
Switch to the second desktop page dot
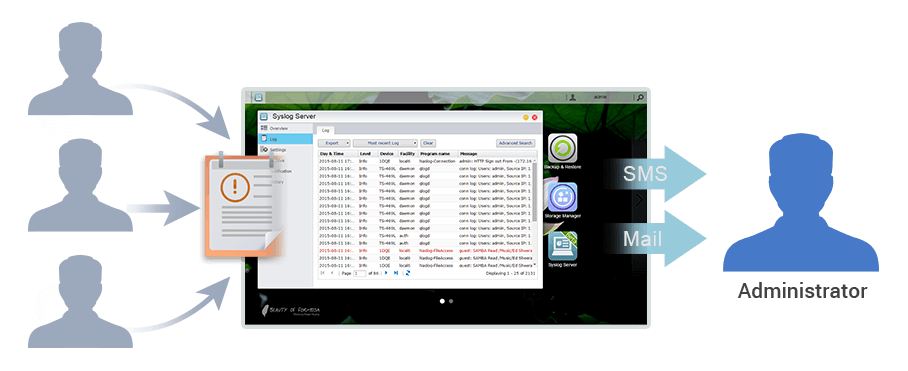pos(451,301)
